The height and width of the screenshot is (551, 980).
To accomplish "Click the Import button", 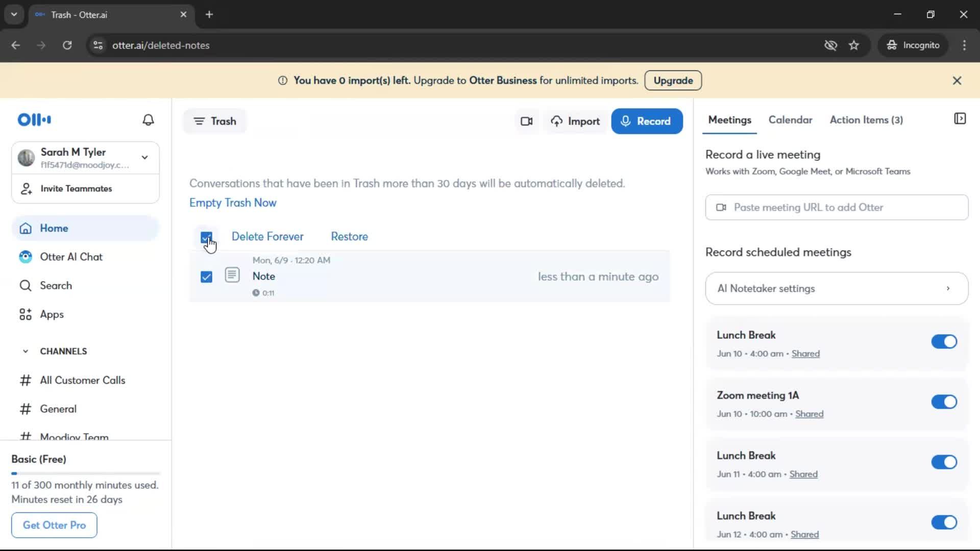I will [575, 121].
